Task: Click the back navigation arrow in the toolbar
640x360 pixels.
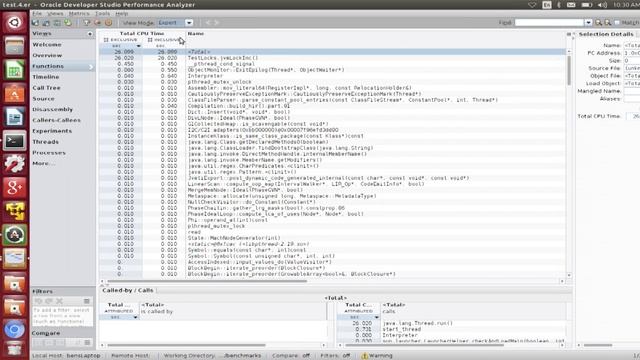Action: click(x=208, y=23)
